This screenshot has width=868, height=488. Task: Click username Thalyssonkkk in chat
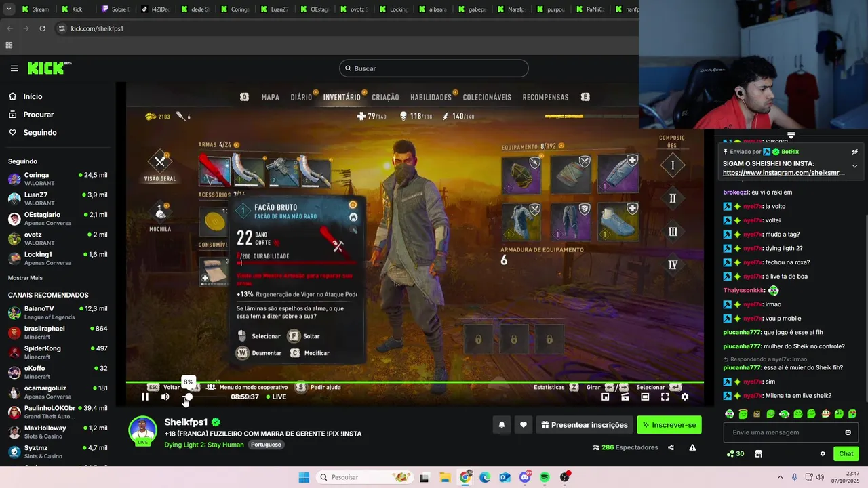point(744,290)
